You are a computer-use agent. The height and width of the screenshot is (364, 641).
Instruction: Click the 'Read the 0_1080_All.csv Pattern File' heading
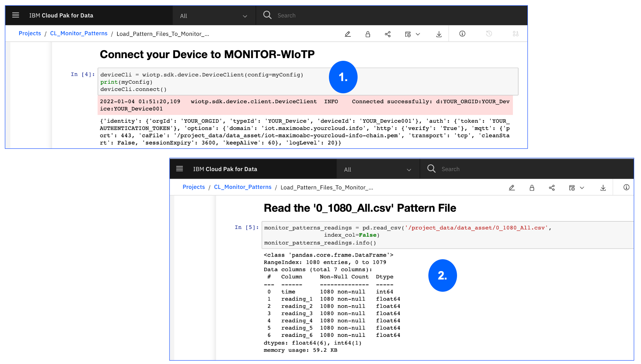(x=360, y=208)
